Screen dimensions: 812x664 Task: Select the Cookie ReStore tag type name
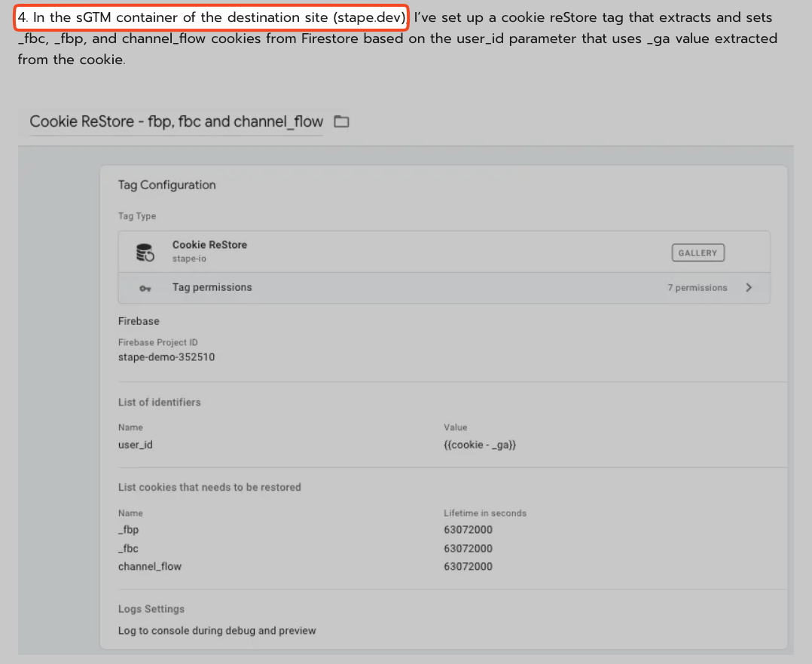pyautogui.click(x=209, y=245)
